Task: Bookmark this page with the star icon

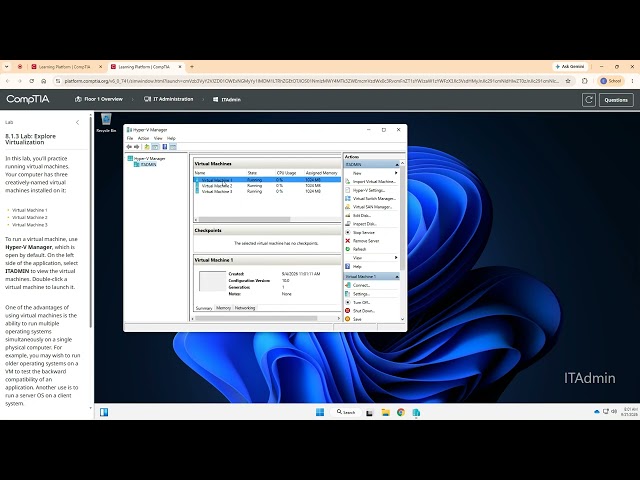Action: pos(568,81)
